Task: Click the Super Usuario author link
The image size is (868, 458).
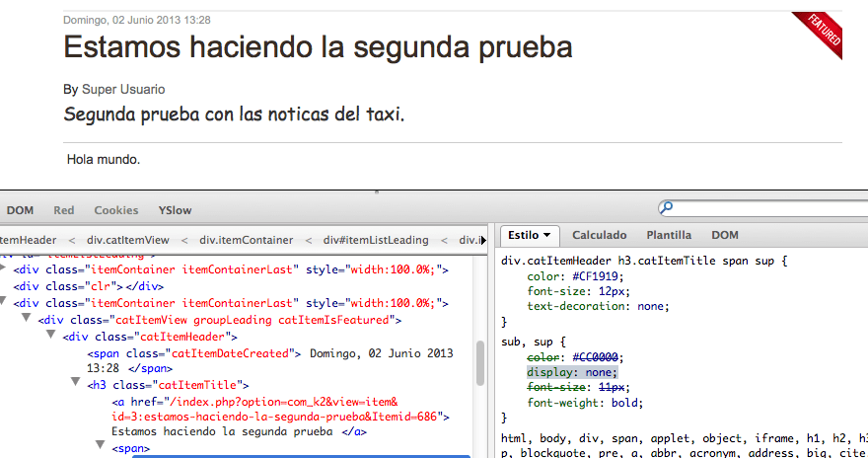Action: [123, 89]
